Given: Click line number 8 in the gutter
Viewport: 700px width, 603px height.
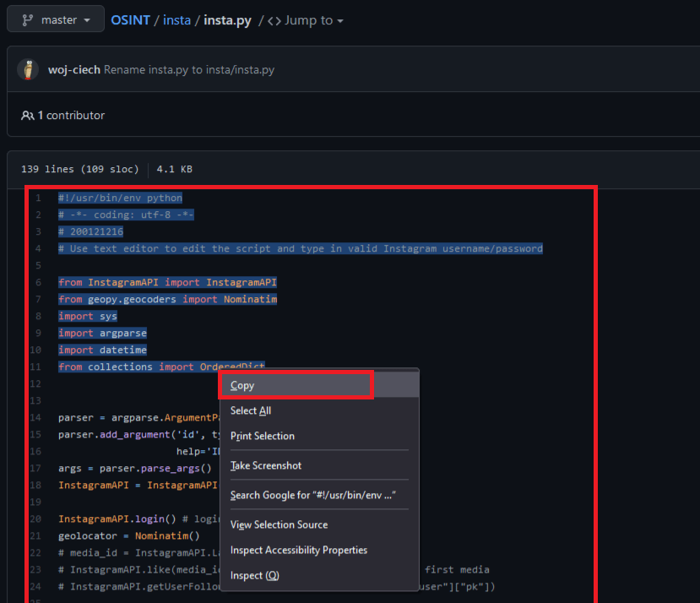Looking at the screenshot, I should tap(38, 316).
